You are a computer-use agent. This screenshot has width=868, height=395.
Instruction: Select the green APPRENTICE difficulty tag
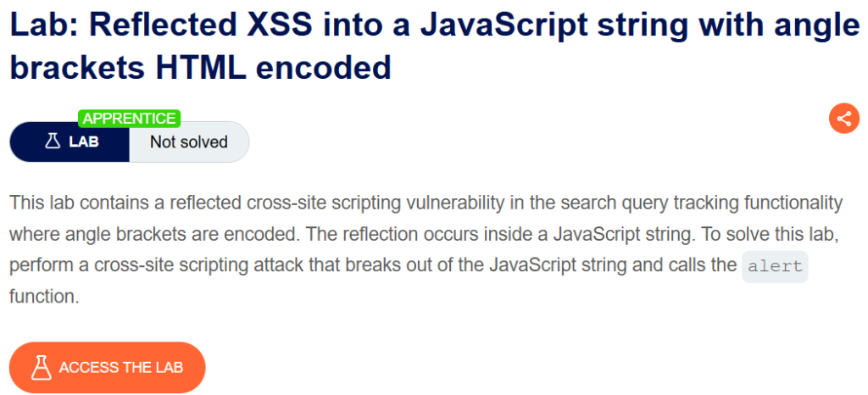[130, 118]
